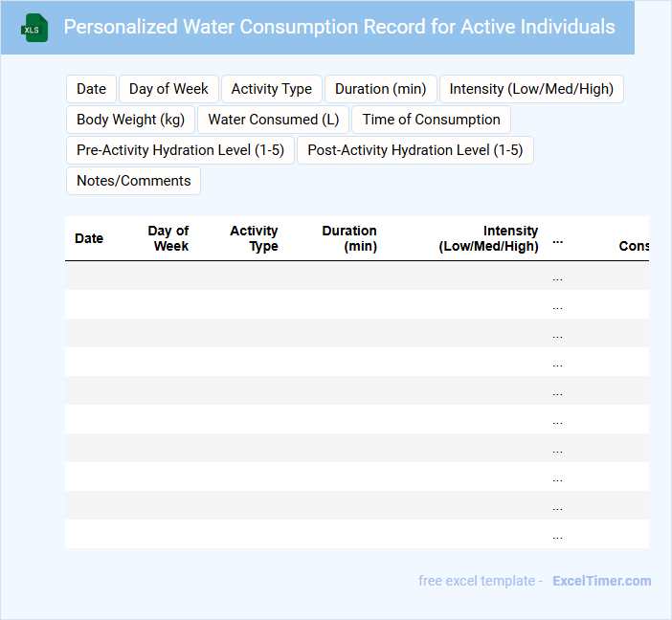Click the Date column header
672x620 pixels.
click(x=89, y=238)
